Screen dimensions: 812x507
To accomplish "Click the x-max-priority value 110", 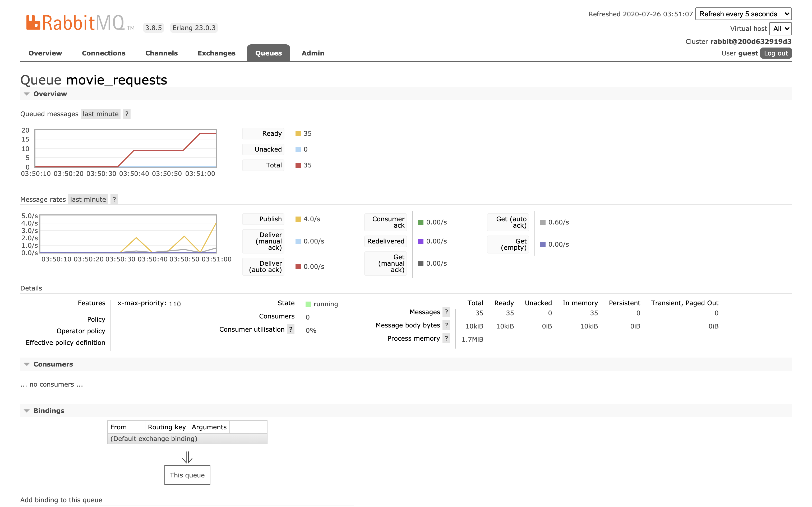I will pyautogui.click(x=174, y=304).
